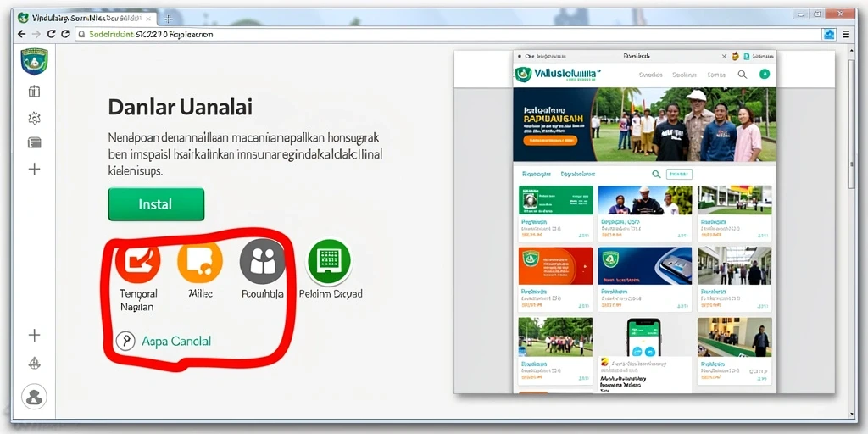Click the teal icon in preview title bar
Screen dimensions: 868x434
click(x=747, y=56)
